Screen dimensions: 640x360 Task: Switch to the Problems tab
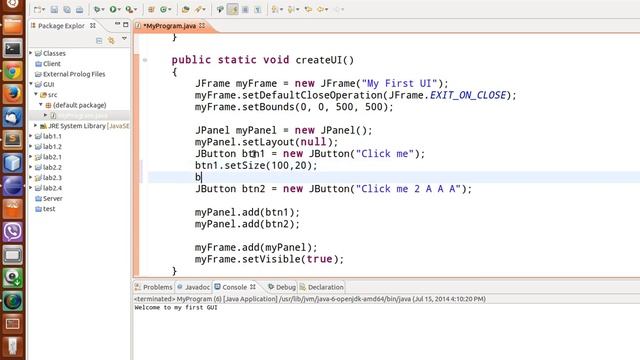coord(153,287)
